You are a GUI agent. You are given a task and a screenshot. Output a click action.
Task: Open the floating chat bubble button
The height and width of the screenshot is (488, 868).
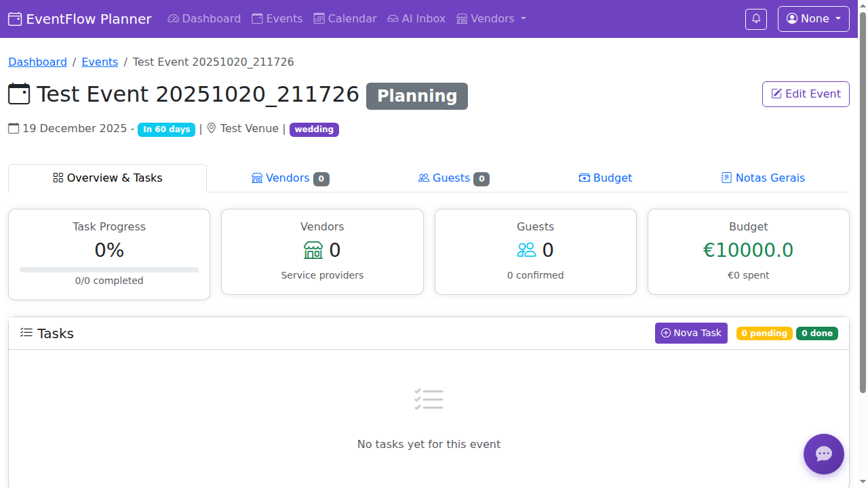click(x=823, y=454)
